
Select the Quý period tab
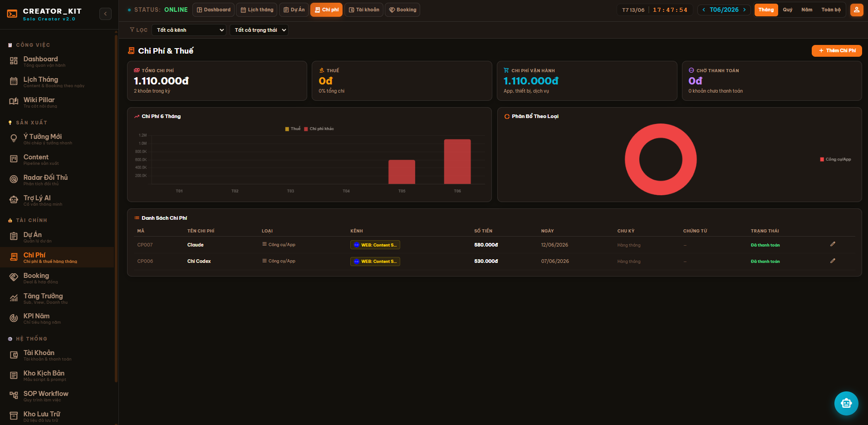point(788,10)
